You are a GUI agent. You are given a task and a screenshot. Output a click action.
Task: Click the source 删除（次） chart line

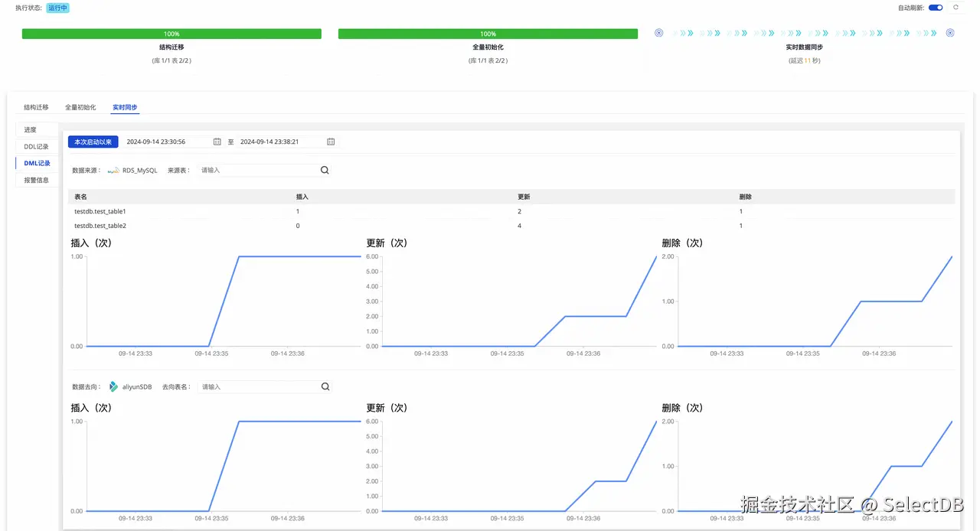pos(891,301)
